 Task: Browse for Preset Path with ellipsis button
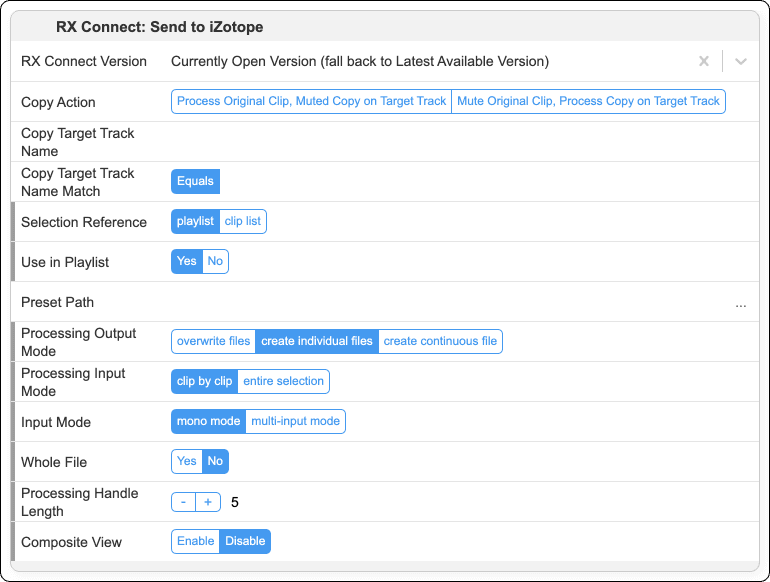[x=741, y=305]
